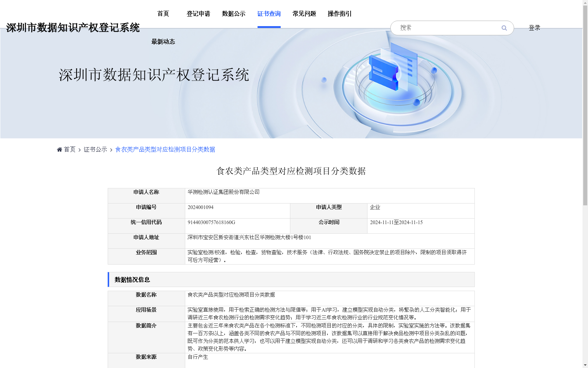Click the 申请人地址 label cell
The image size is (588, 368).
click(146, 241)
